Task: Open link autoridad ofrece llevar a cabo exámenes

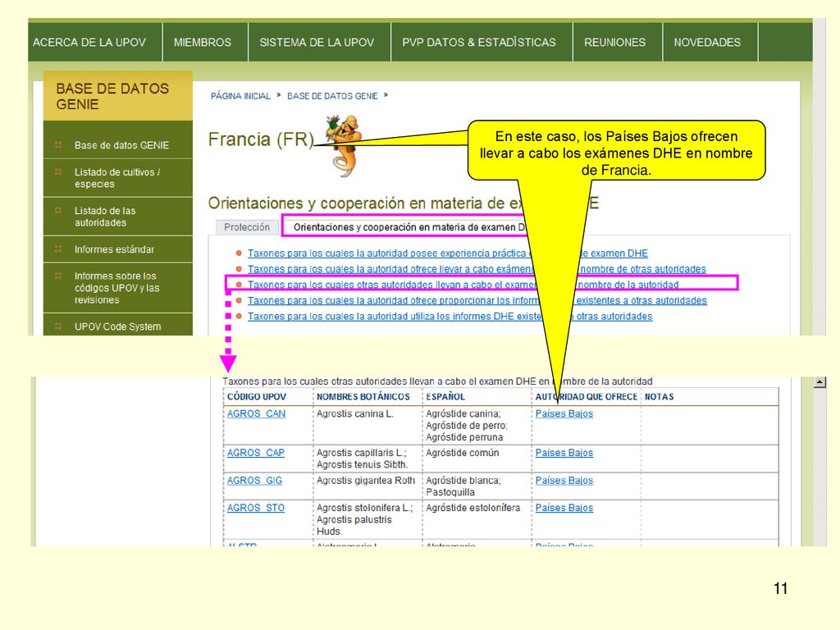Action: coord(477,269)
